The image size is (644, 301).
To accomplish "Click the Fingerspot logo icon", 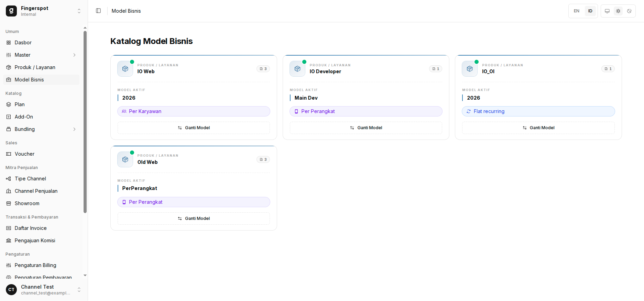I will 11,11.
